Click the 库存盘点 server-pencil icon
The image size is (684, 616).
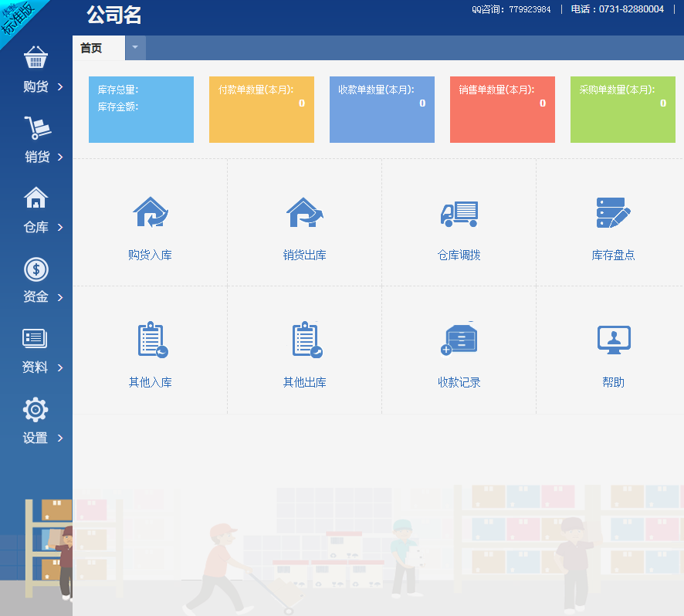(613, 212)
